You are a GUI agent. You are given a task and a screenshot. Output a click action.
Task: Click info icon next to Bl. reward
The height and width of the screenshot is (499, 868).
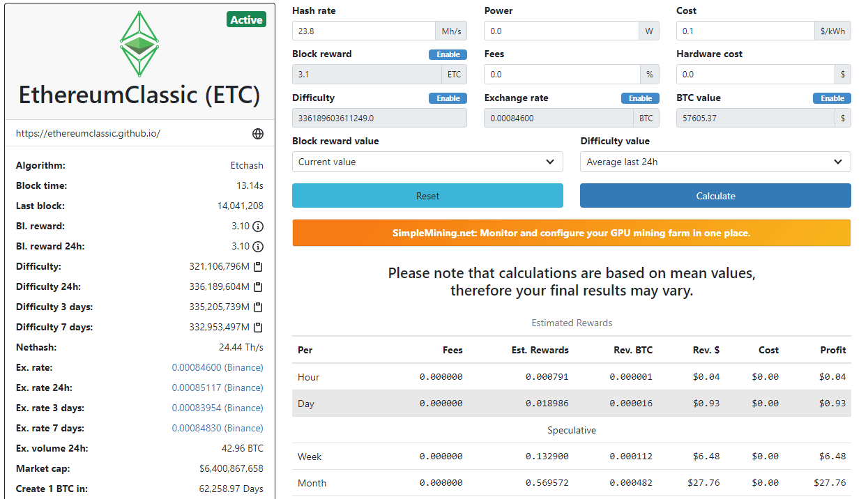(258, 227)
